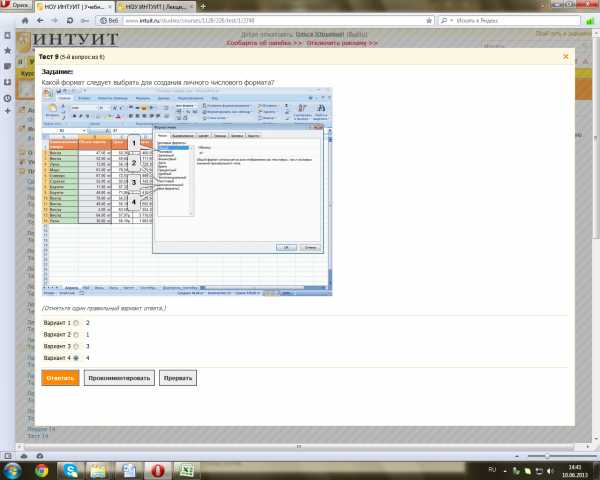This screenshot has width=600, height=480.
Task: Click the Excel screenshot in the question
Action: click(187, 192)
